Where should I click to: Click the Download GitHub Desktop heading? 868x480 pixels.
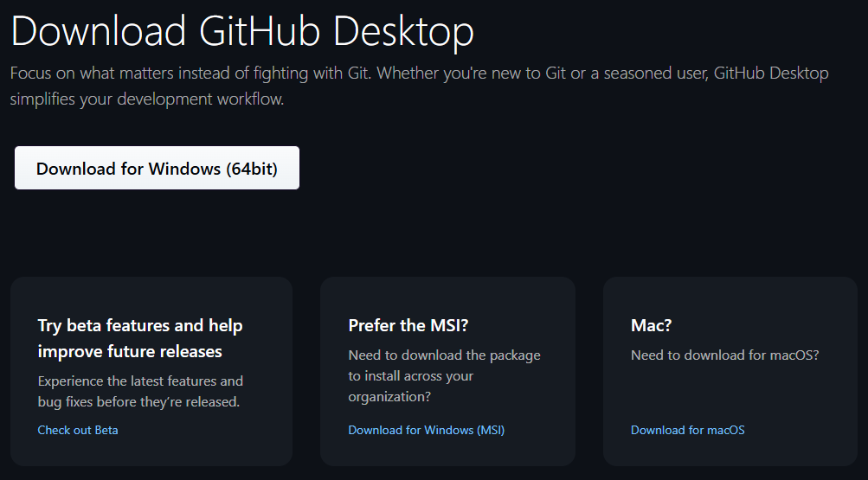tap(242, 31)
